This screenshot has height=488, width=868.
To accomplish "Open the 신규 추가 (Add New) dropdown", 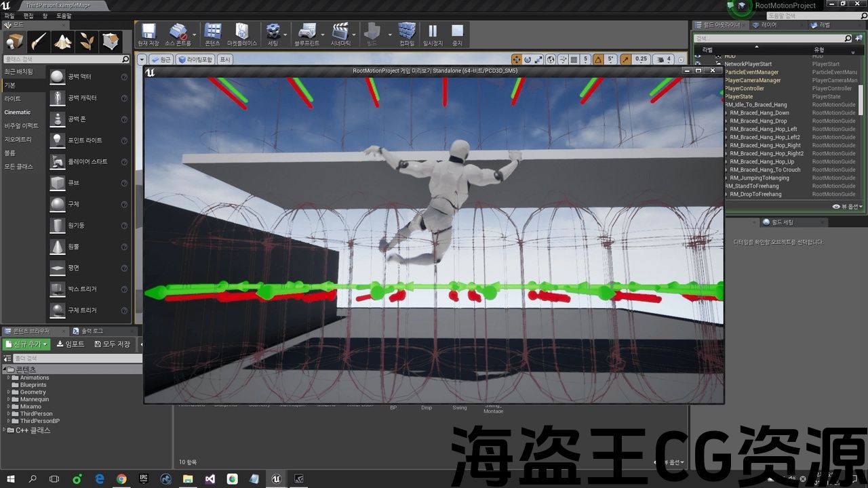I will coord(27,344).
